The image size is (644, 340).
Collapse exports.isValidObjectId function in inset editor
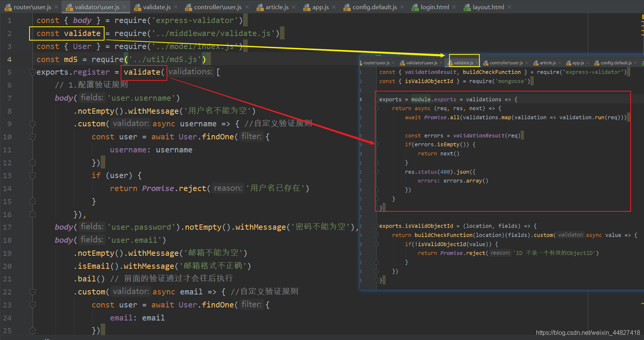coord(377,226)
